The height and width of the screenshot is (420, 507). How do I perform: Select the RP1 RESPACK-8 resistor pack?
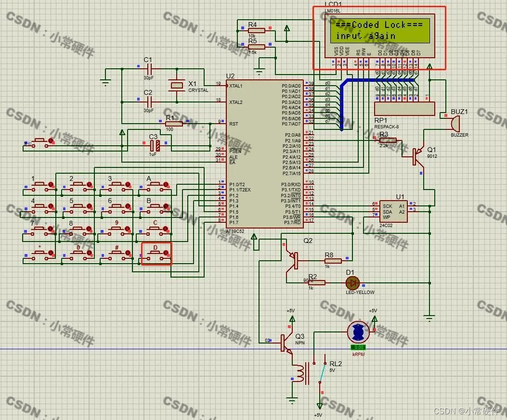coord(404,108)
